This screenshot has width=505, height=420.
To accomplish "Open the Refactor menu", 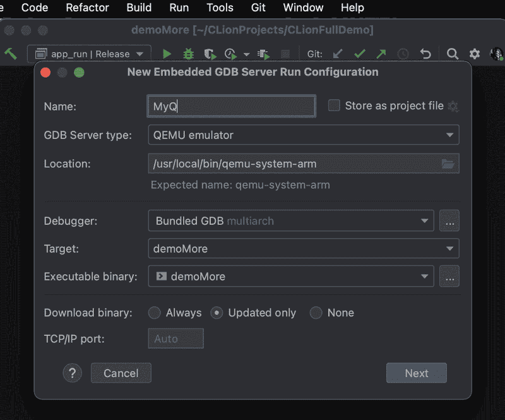I will [87, 8].
